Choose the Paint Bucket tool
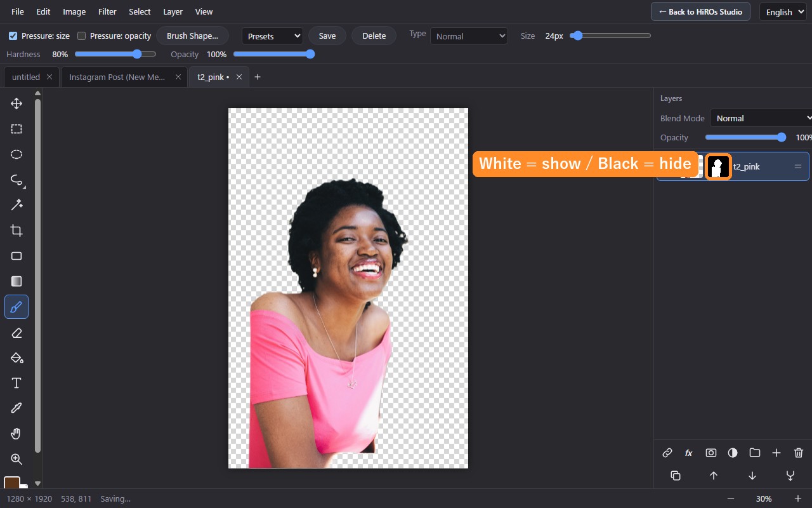 coord(16,358)
